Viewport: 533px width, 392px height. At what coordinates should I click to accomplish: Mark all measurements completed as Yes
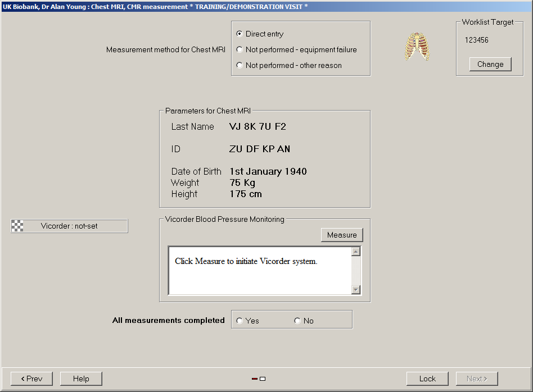click(240, 321)
